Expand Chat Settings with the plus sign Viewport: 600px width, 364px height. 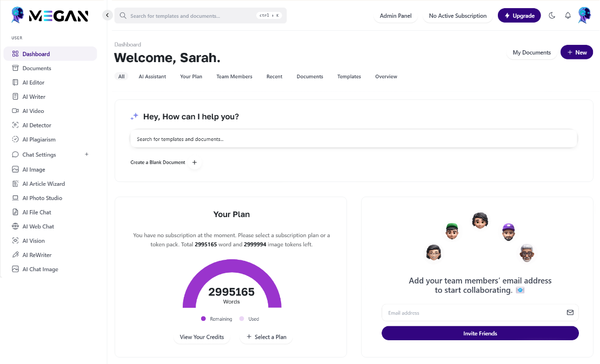86,154
